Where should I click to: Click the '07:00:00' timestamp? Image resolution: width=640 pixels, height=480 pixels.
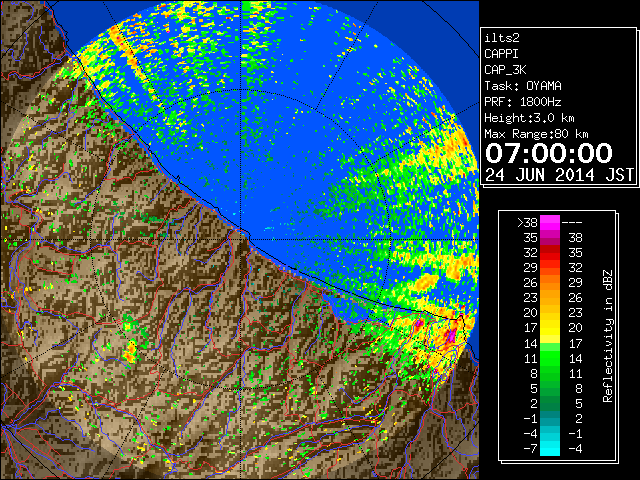click(549, 153)
